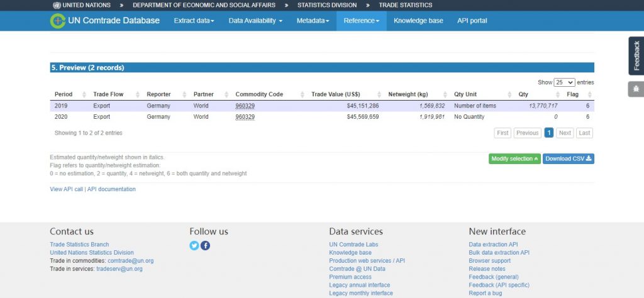The image size is (644, 298).
Task: Open the Feedback side tab
Action: [x=636, y=56]
